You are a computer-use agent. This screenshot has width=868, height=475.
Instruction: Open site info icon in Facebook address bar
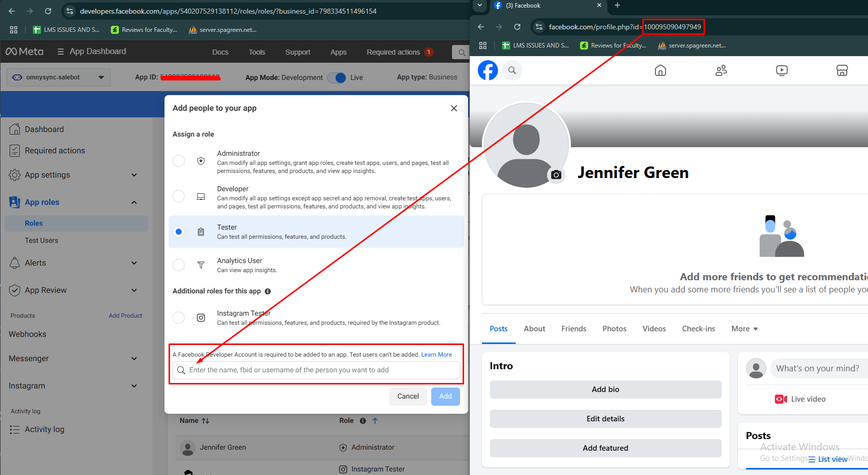click(539, 27)
